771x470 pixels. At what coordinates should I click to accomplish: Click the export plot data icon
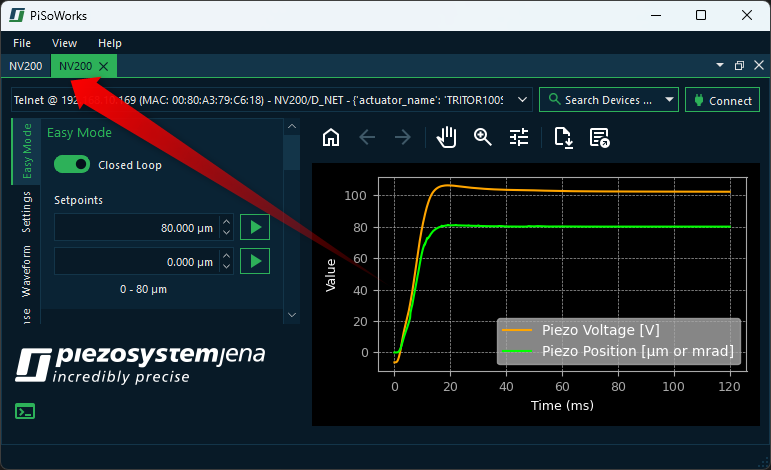pos(599,138)
